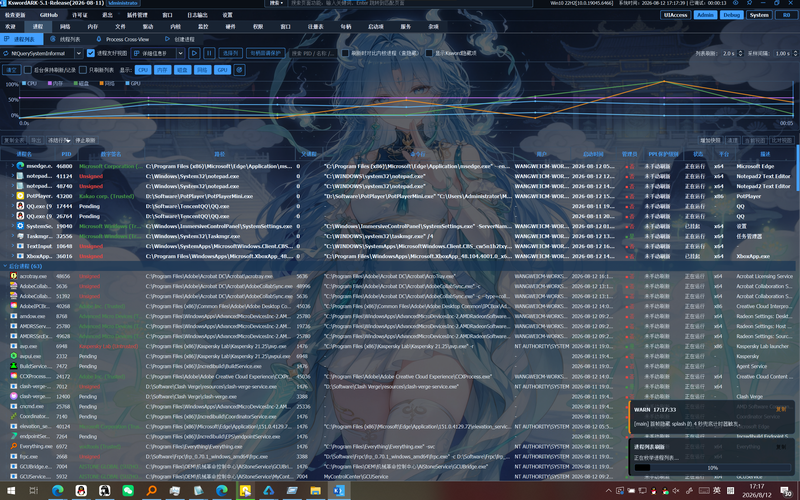Click the round settings icon after GPU

coord(239,70)
